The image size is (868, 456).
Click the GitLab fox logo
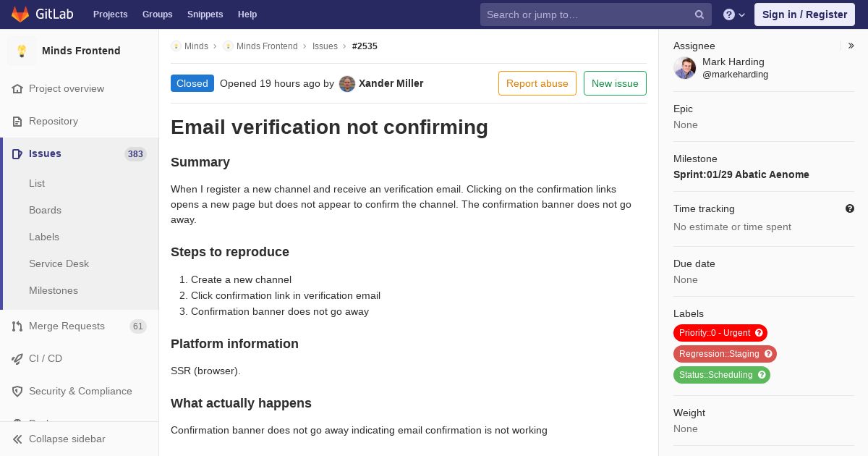point(20,14)
